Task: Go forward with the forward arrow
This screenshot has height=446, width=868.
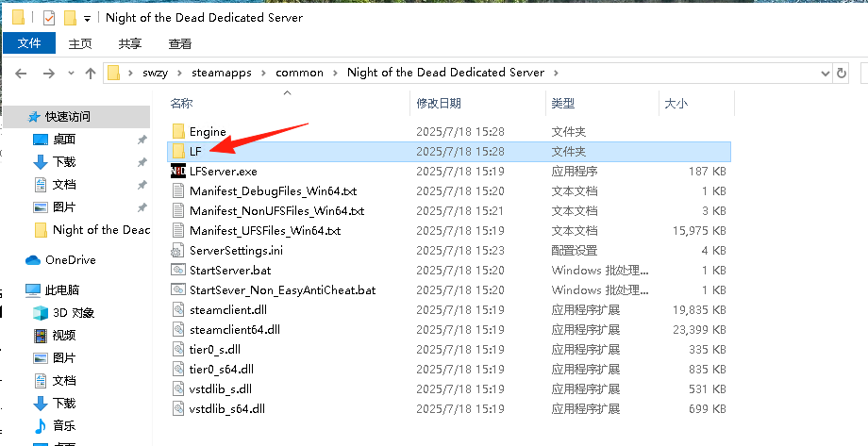Action: [x=49, y=73]
